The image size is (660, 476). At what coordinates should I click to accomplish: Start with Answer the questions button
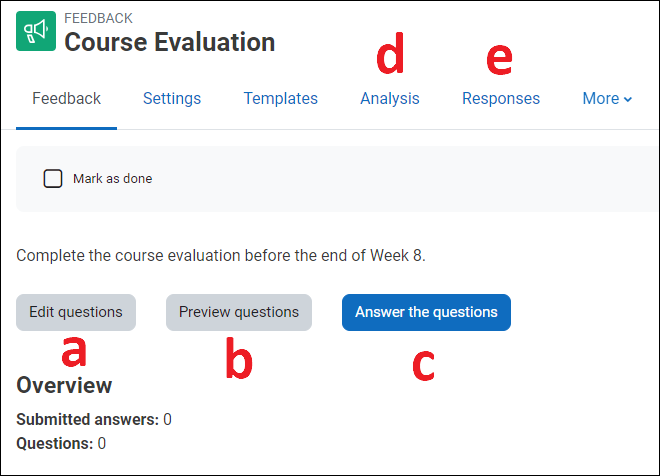click(426, 312)
